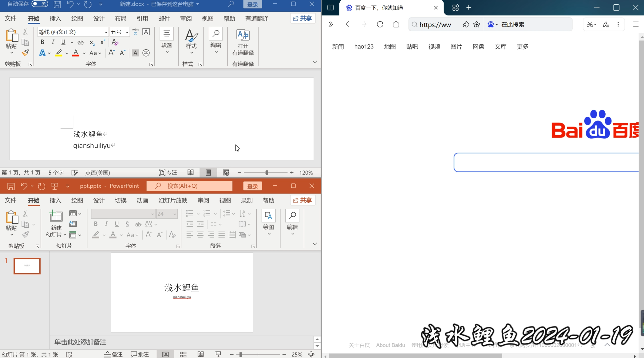
Task: Expand PowerPoint font size dropdown
Action: click(175, 214)
